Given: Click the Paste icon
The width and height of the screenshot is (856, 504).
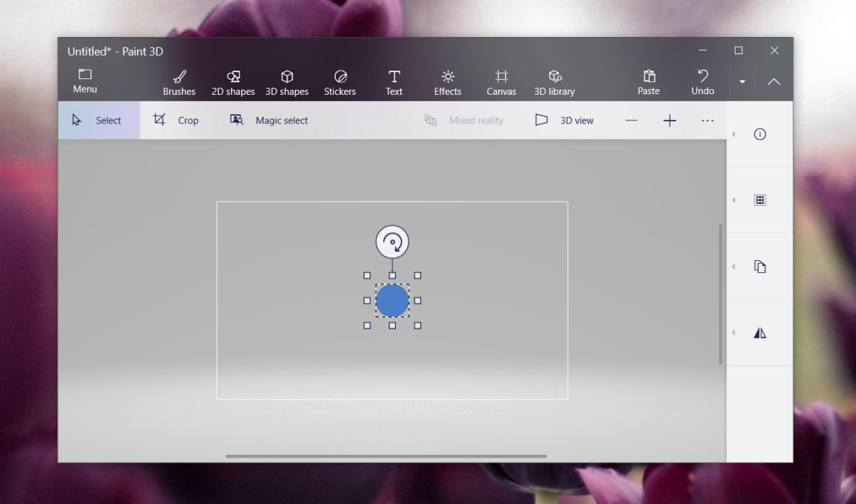Looking at the screenshot, I should (x=648, y=81).
